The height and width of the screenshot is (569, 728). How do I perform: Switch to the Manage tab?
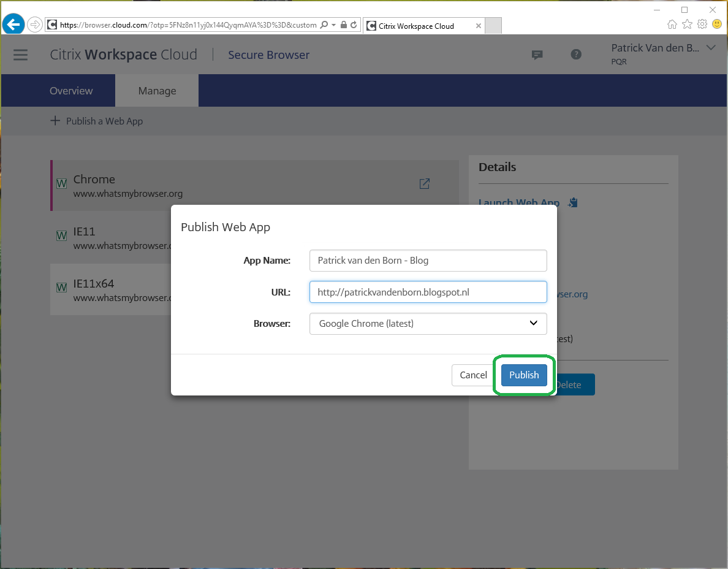tap(157, 91)
